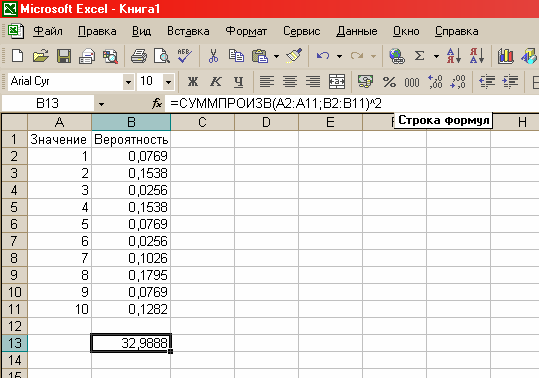Screen dimensions: 539x378
Task: Align cell text to the right
Action: tap(313, 82)
